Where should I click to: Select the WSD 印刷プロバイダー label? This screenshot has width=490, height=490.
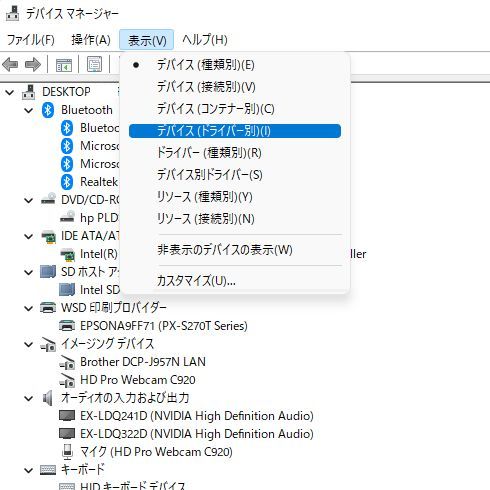coord(114,308)
